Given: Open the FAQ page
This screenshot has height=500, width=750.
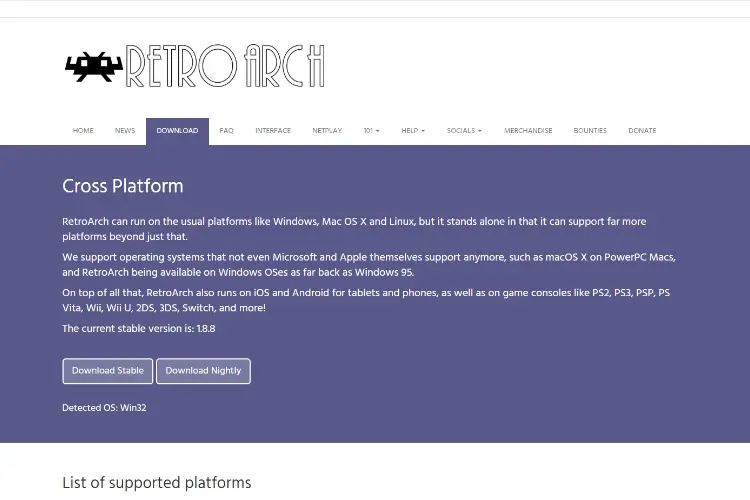Looking at the screenshot, I should [x=226, y=131].
